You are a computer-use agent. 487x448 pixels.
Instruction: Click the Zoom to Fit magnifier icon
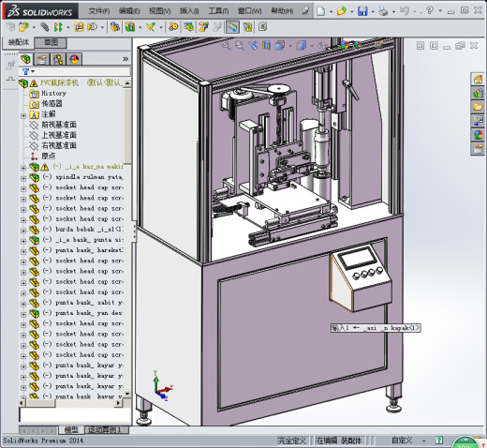click(x=227, y=46)
